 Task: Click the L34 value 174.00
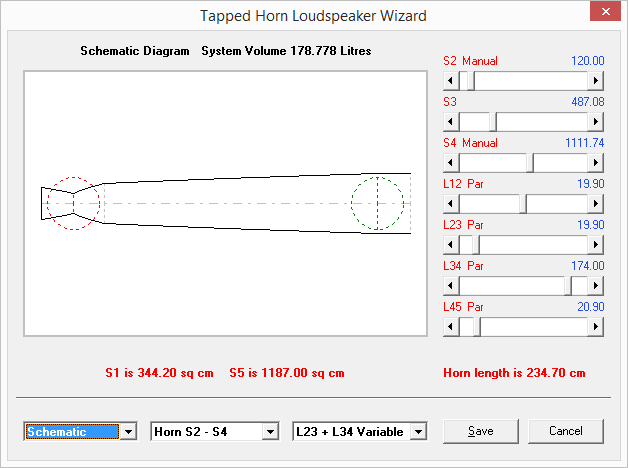588,266
